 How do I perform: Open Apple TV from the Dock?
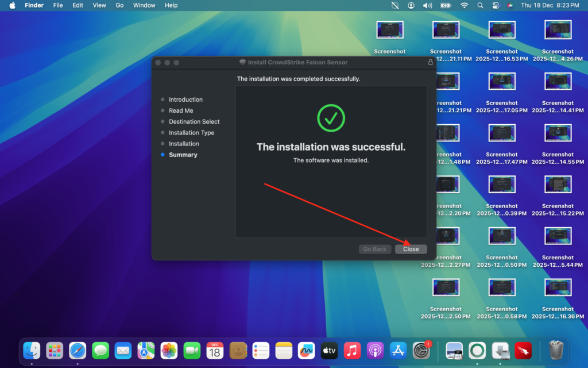(x=329, y=351)
